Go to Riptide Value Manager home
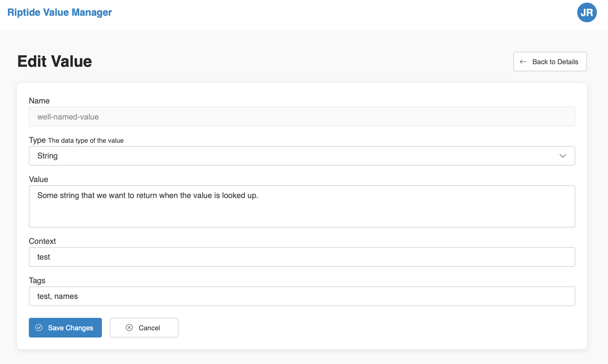The image size is (608, 364). [x=60, y=12]
